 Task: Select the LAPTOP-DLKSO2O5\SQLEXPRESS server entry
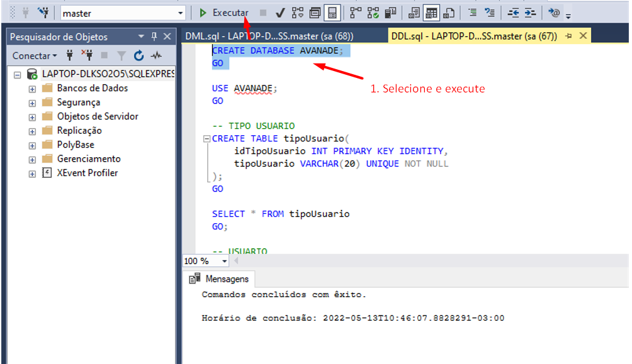point(108,74)
